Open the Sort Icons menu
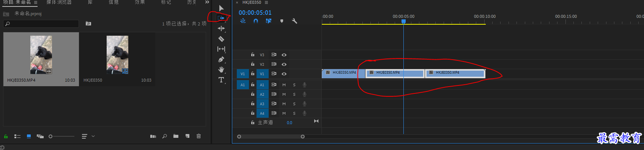644x150 pixels. [x=88, y=136]
